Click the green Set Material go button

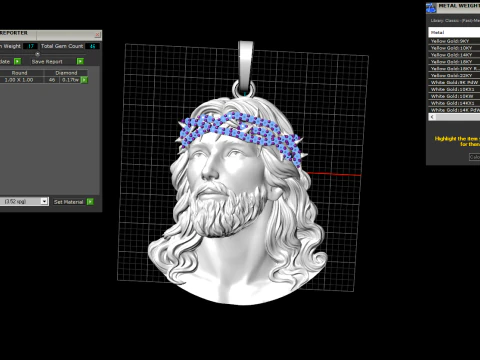90,202
